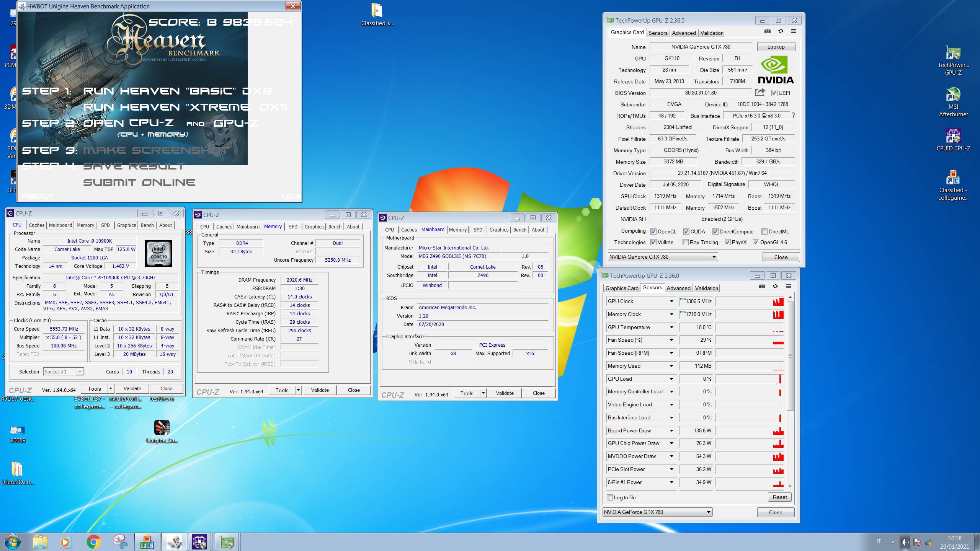Switch to Caches tab in CPU-Z CPU window

(x=37, y=225)
